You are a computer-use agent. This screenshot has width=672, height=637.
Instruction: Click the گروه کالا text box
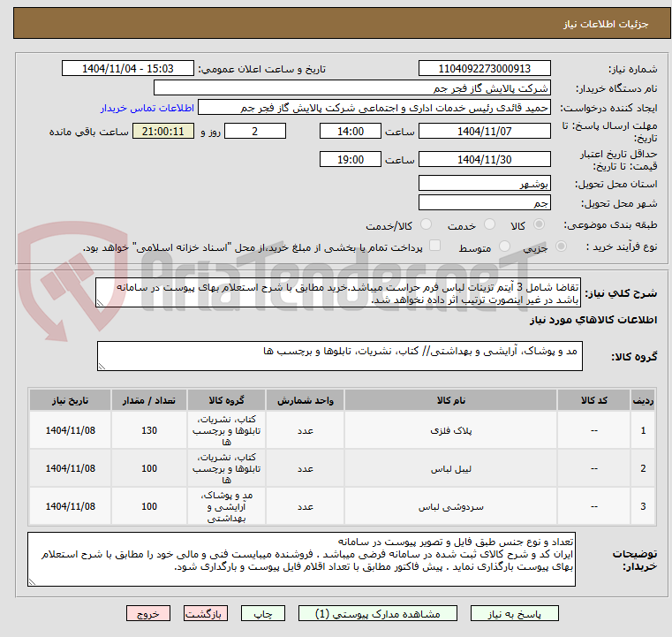tap(340, 356)
